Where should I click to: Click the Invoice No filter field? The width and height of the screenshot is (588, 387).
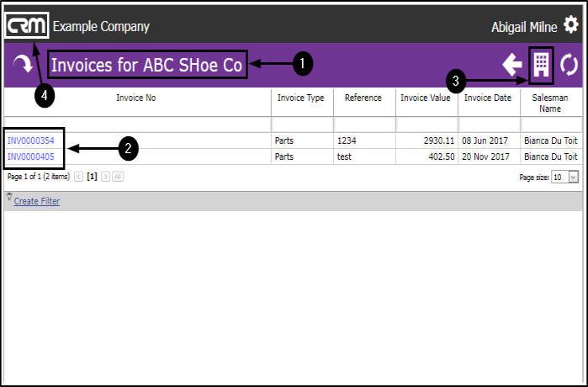pos(135,125)
